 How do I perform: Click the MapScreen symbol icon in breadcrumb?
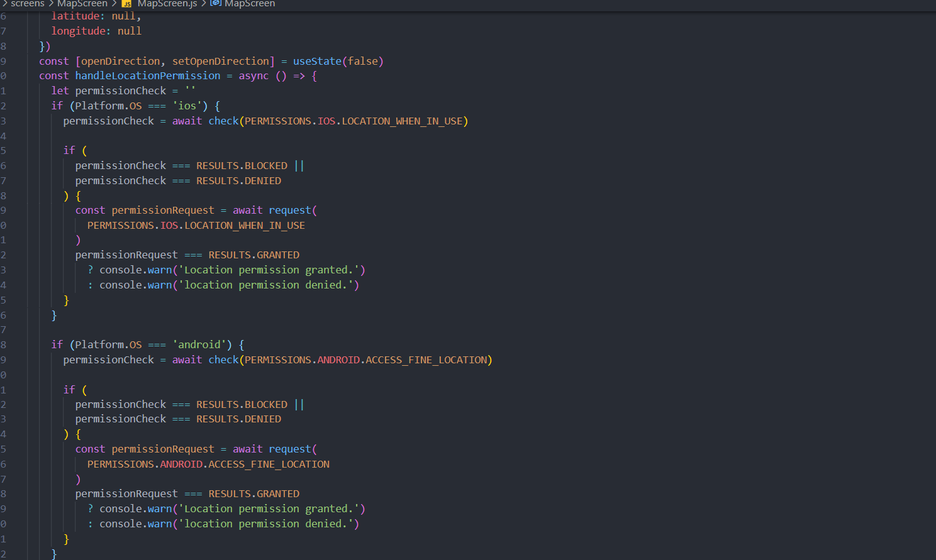(x=214, y=4)
